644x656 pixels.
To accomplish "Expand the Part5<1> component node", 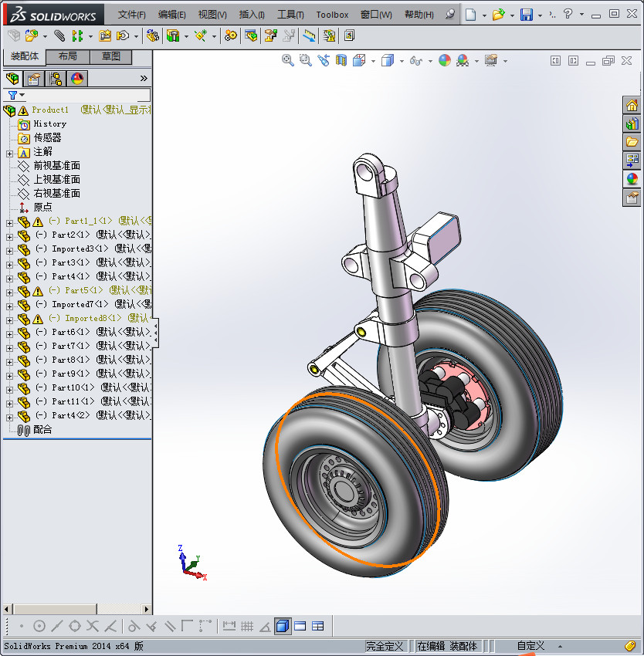I will [9, 292].
